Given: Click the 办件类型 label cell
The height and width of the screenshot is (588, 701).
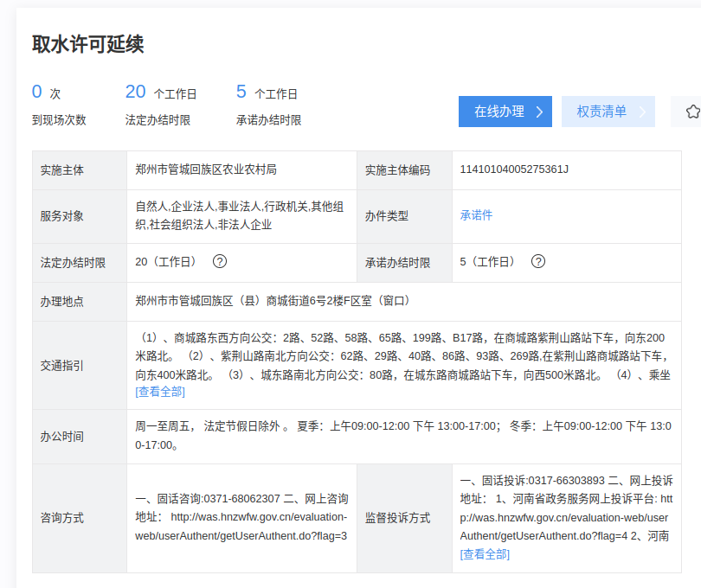Looking at the screenshot, I should [405, 216].
